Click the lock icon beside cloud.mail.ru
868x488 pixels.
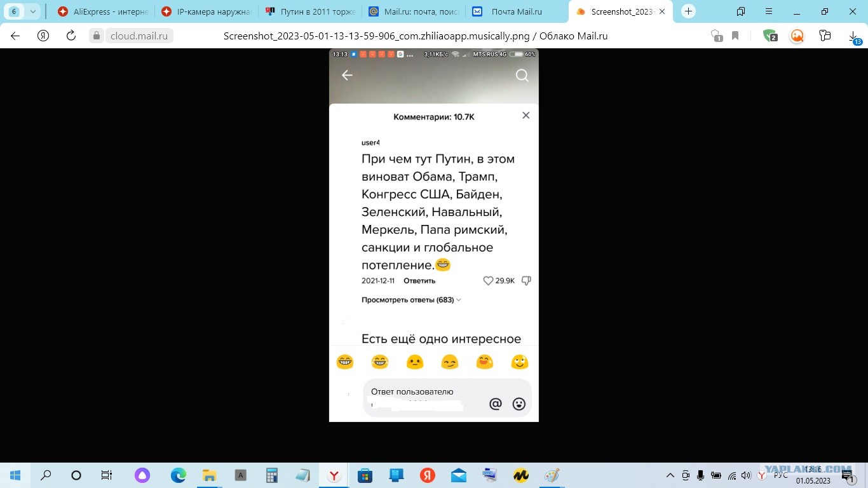pos(97,36)
